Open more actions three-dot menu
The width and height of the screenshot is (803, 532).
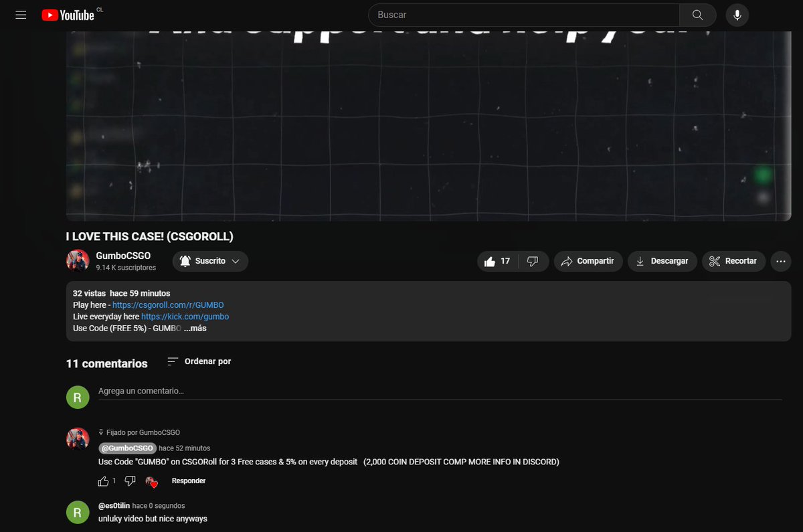(781, 261)
